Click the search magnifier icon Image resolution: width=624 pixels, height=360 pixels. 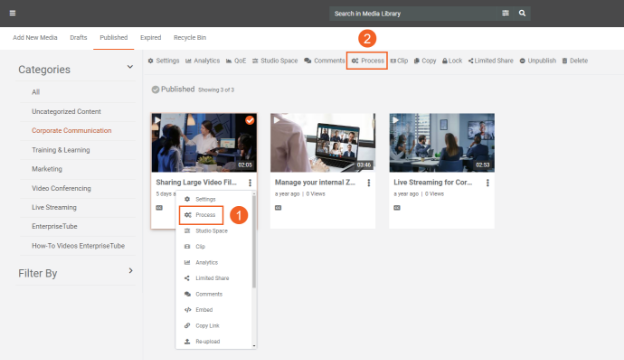coord(522,13)
